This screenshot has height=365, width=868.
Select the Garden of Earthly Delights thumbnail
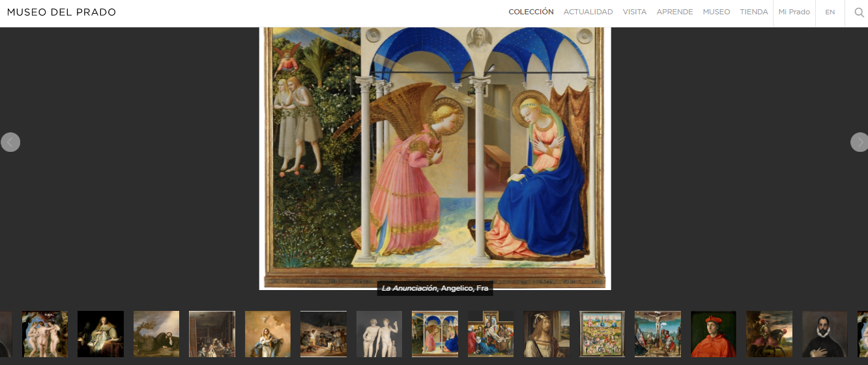pyautogui.click(x=602, y=334)
